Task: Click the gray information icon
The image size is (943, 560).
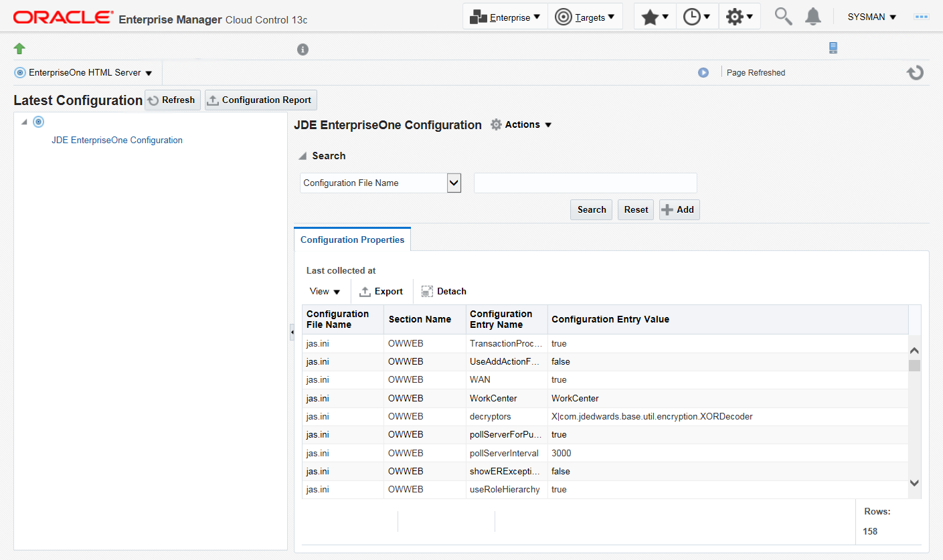Action: pyautogui.click(x=303, y=50)
